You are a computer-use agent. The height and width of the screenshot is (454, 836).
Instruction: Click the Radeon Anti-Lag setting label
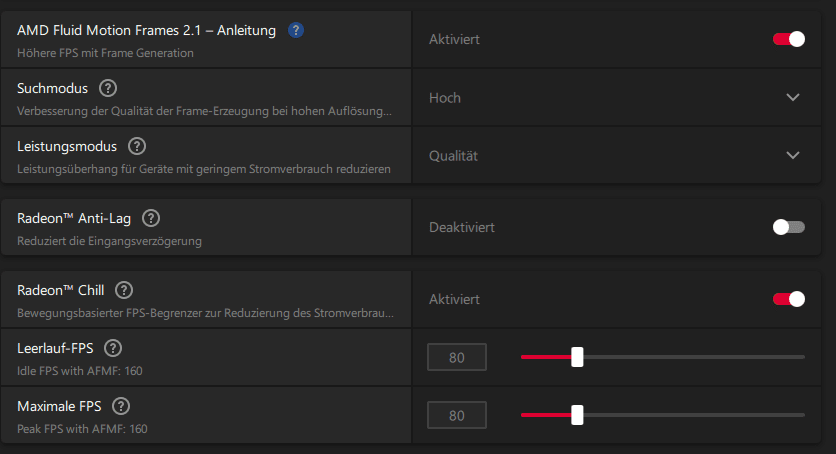coord(75,218)
